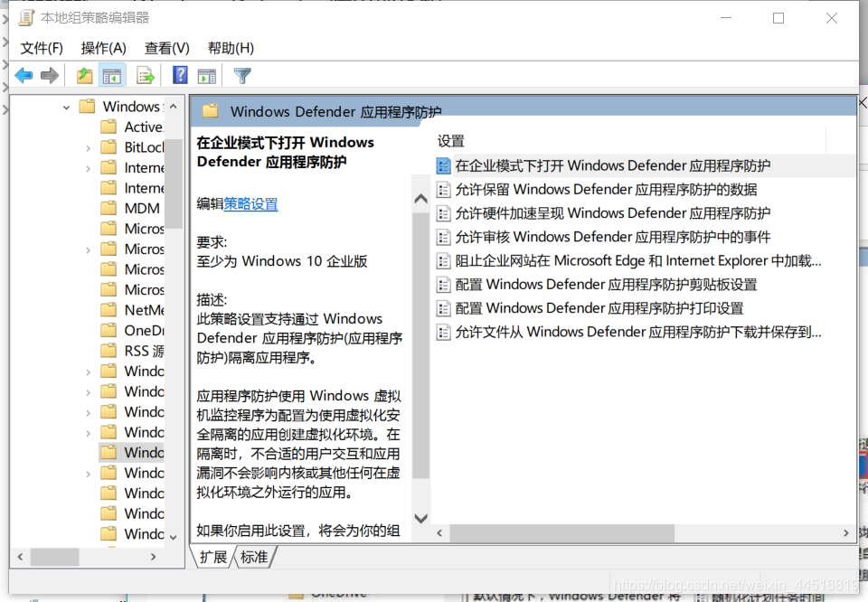Screen dimensions: 868x602
Task: Click the OneDr folder icon in the tree
Action: (109, 330)
